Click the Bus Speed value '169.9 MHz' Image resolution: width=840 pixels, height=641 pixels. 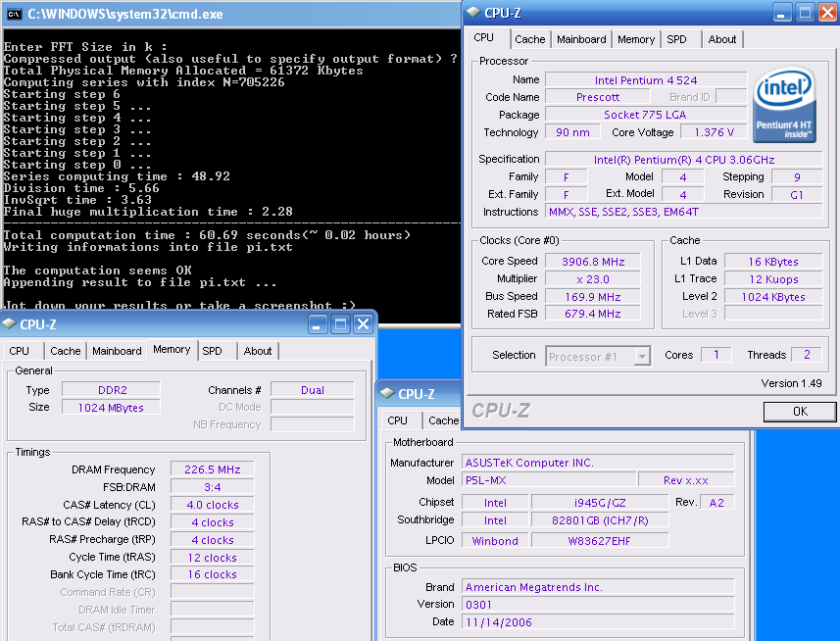click(592, 297)
